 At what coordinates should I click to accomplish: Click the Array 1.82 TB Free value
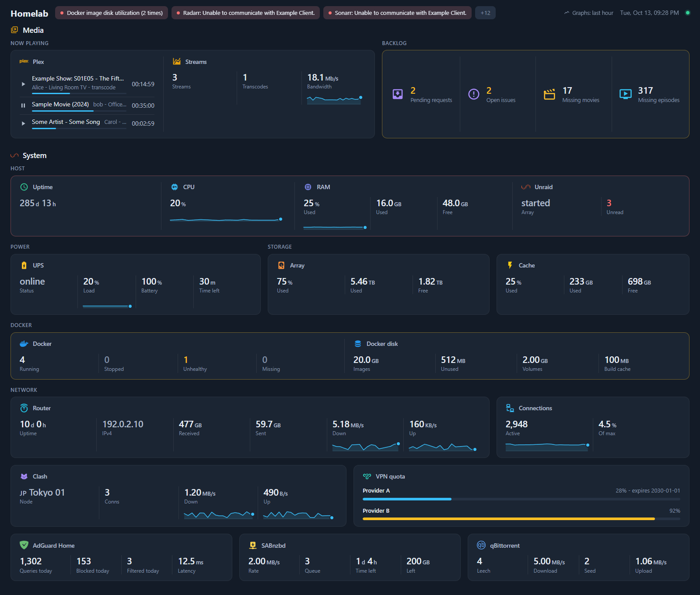coord(430,281)
